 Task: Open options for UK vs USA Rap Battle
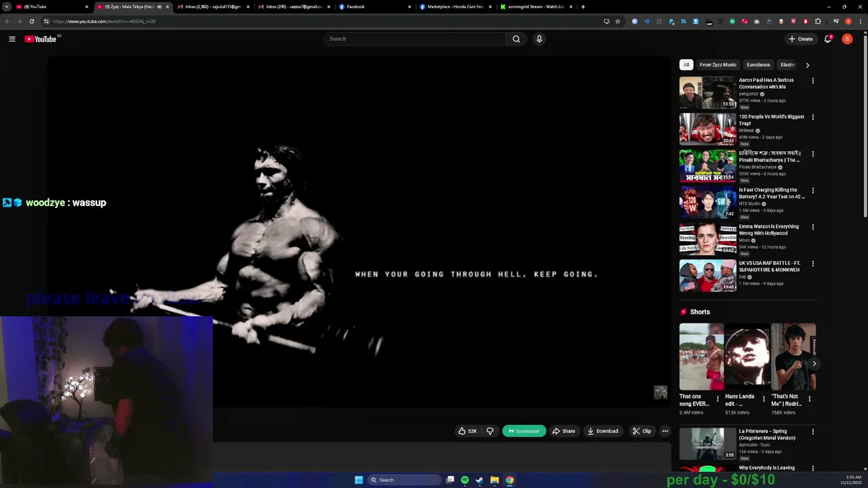[x=813, y=264]
